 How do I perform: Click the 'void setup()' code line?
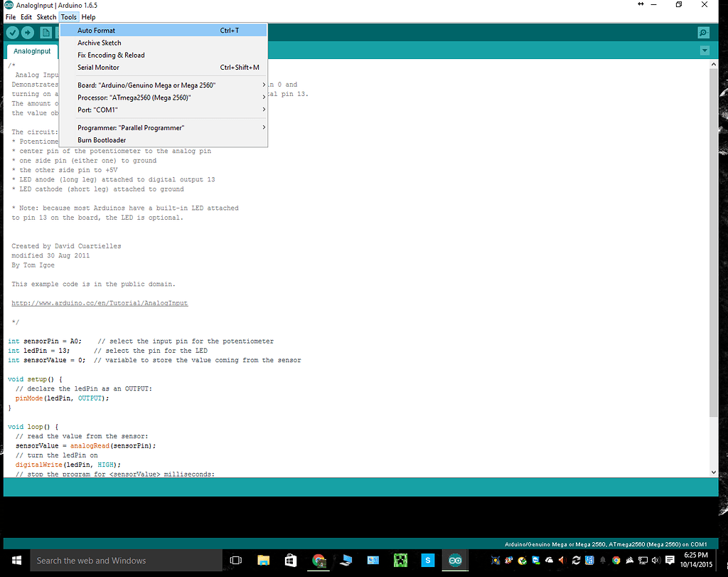pos(35,379)
